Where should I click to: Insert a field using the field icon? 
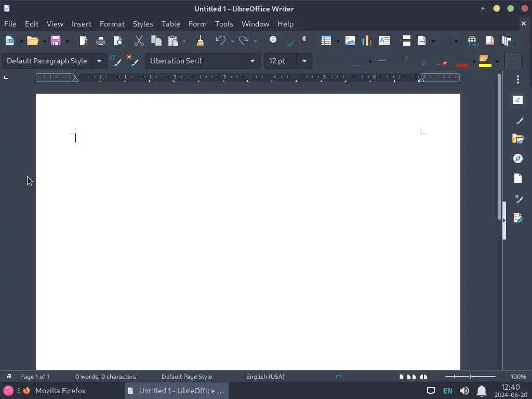[x=422, y=41]
